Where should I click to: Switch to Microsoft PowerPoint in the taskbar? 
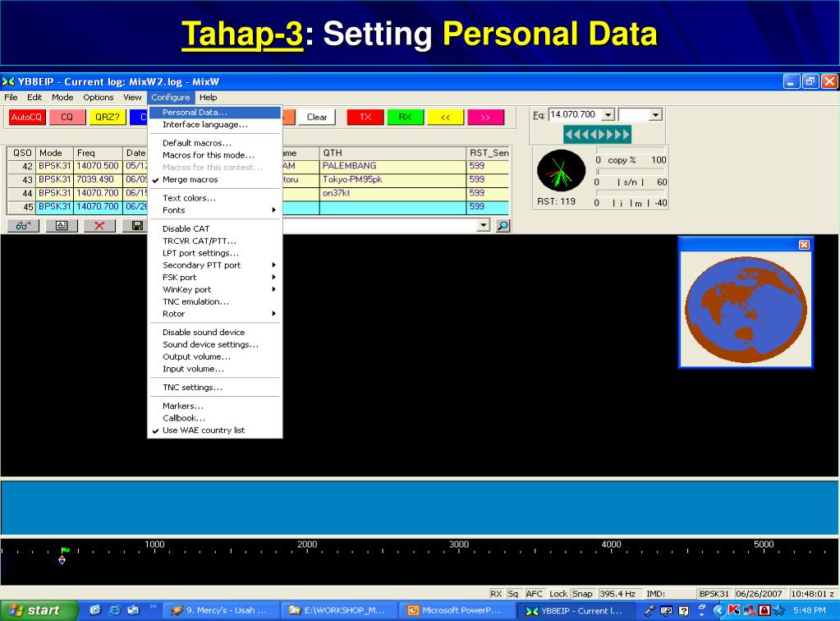pos(457,610)
